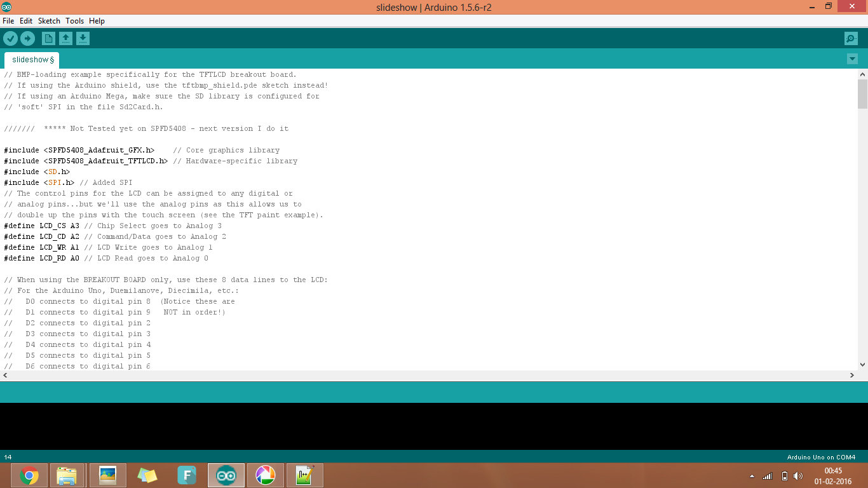This screenshot has width=868, height=488.
Task: Click the vertical scrollbar down arrow
Action: pyautogui.click(x=862, y=365)
